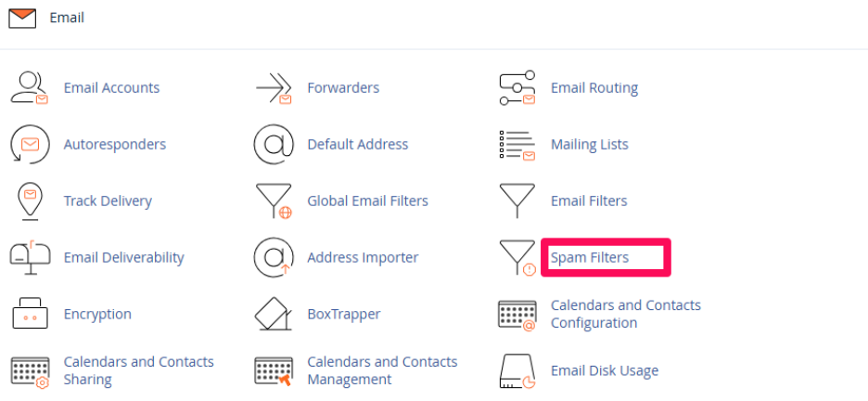Click the Email Deliverability mailbox icon
This screenshot has width=868, height=401.
pyautogui.click(x=29, y=257)
